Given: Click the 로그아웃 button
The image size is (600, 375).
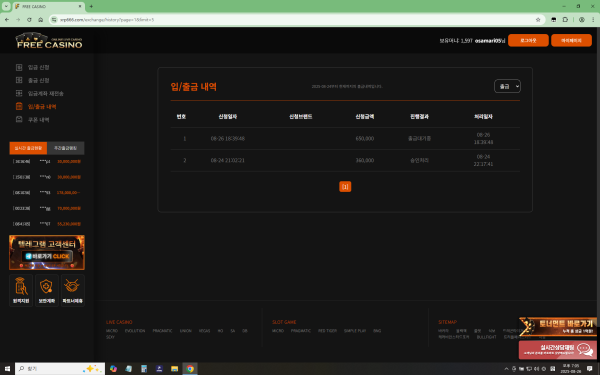Looking at the screenshot, I should point(528,40).
